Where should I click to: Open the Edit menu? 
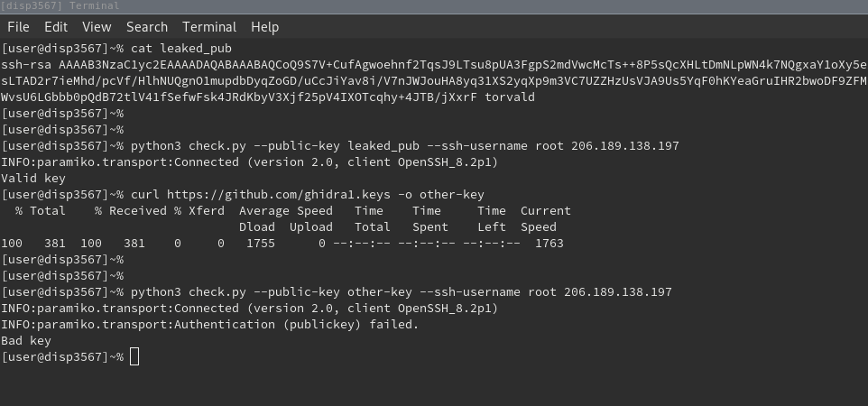tap(56, 27)
